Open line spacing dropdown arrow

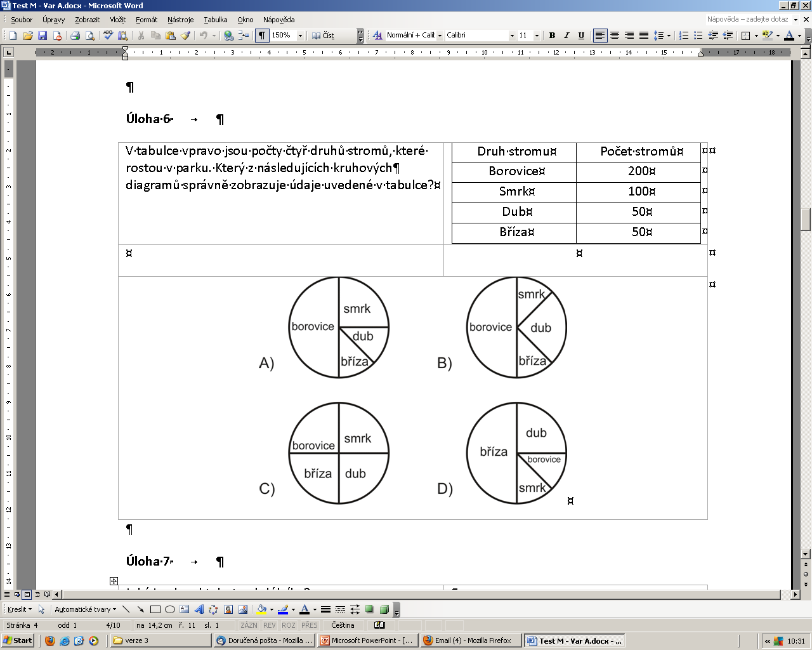click(x=669, y=36)
